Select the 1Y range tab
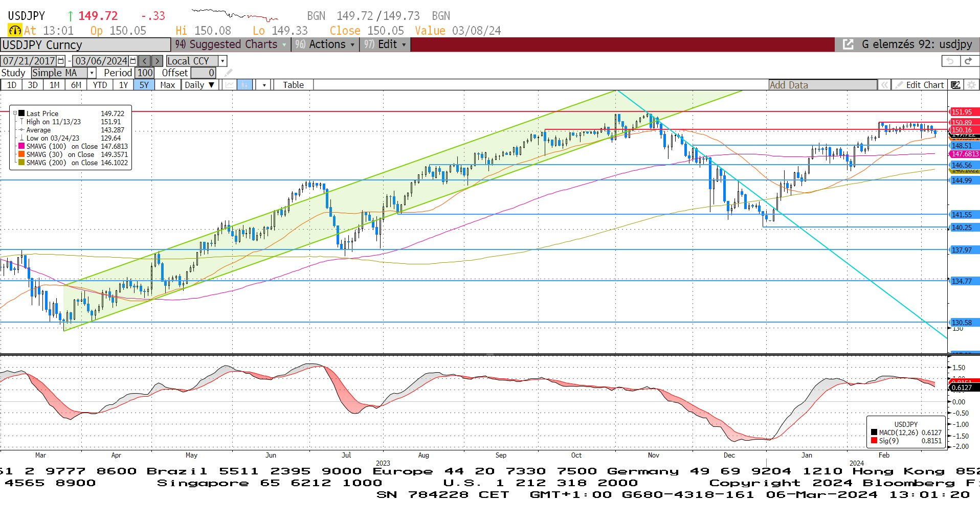Image resolution: width=980 pixels, height=523 pixels. click(x=123, y=85)
